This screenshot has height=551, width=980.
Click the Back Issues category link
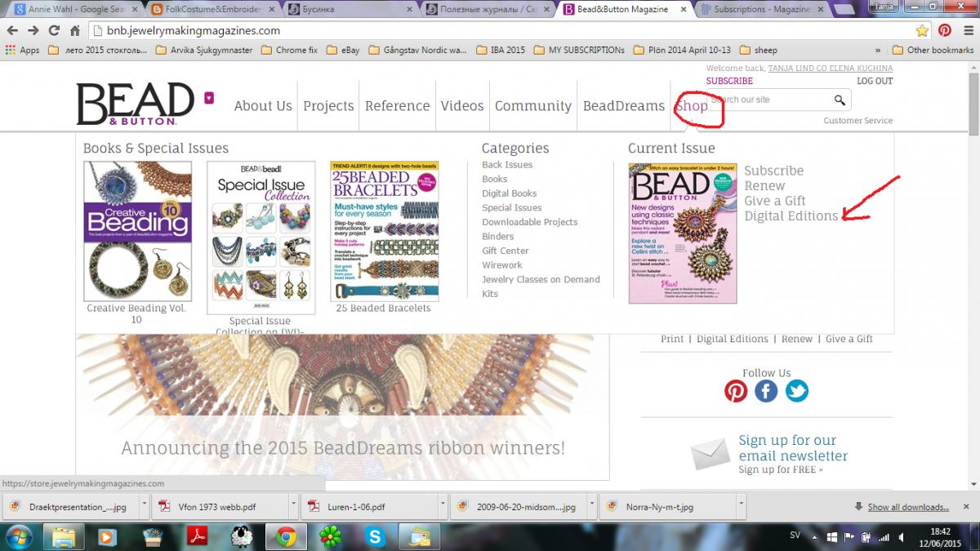pos(507,165)
